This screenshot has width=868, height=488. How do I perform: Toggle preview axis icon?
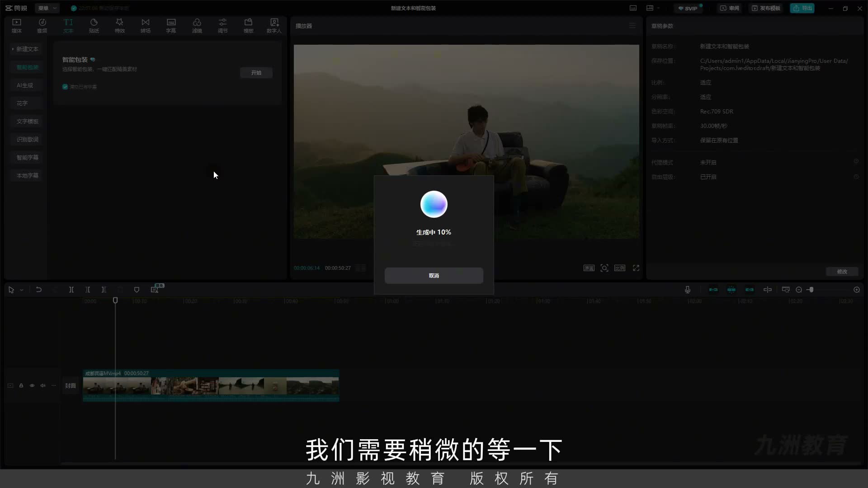pyautogui.click(x=768, y=290)
